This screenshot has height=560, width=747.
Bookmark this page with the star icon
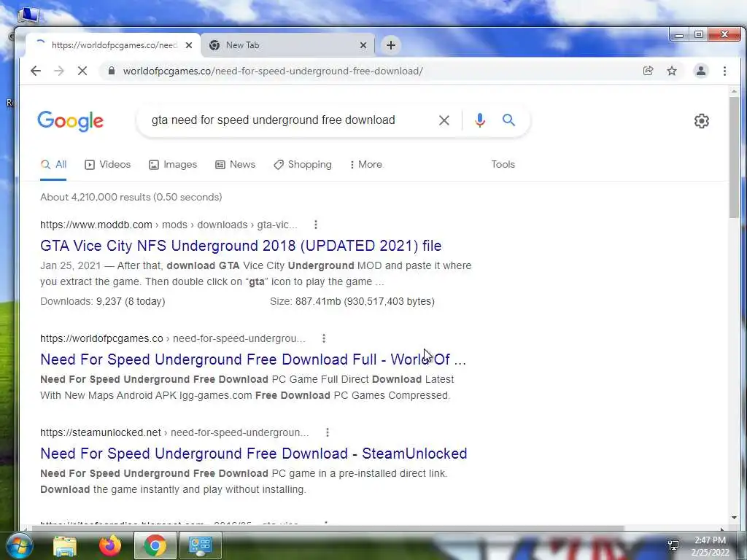click(x=672, y=71)
